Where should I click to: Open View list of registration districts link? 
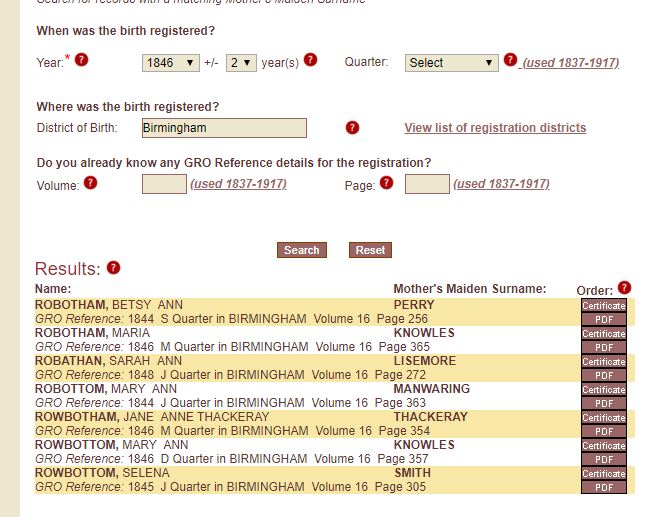click(495, 128)
